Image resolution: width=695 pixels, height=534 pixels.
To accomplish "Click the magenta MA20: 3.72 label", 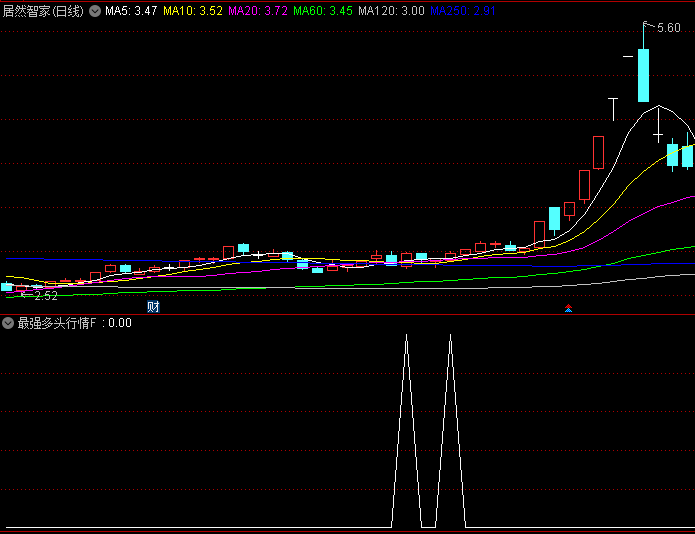I will (258, 11).
